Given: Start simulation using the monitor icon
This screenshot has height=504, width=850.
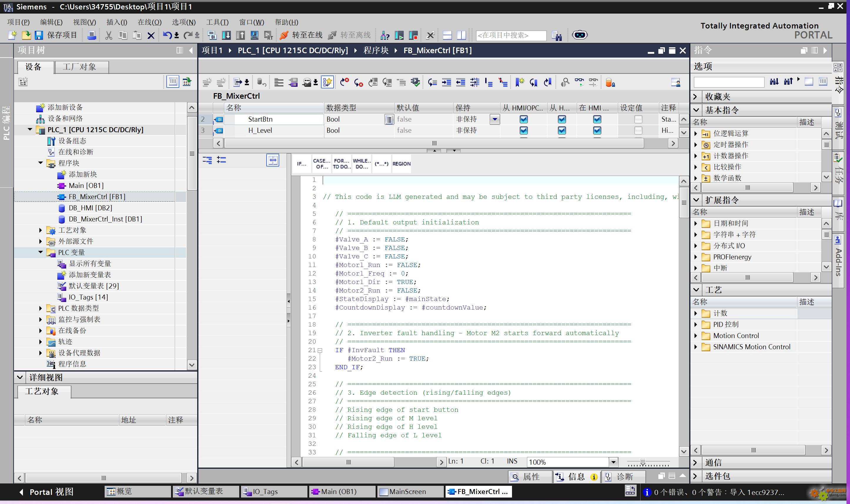Looking at the screenshot, I should point(255,35).
